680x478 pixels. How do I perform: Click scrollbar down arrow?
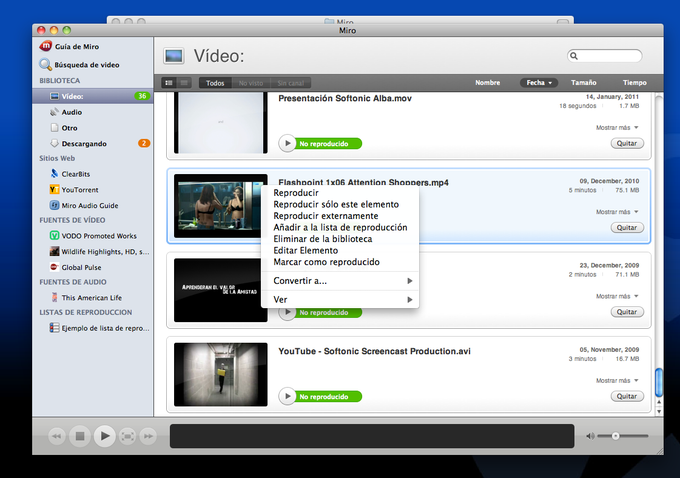(659, 412)
